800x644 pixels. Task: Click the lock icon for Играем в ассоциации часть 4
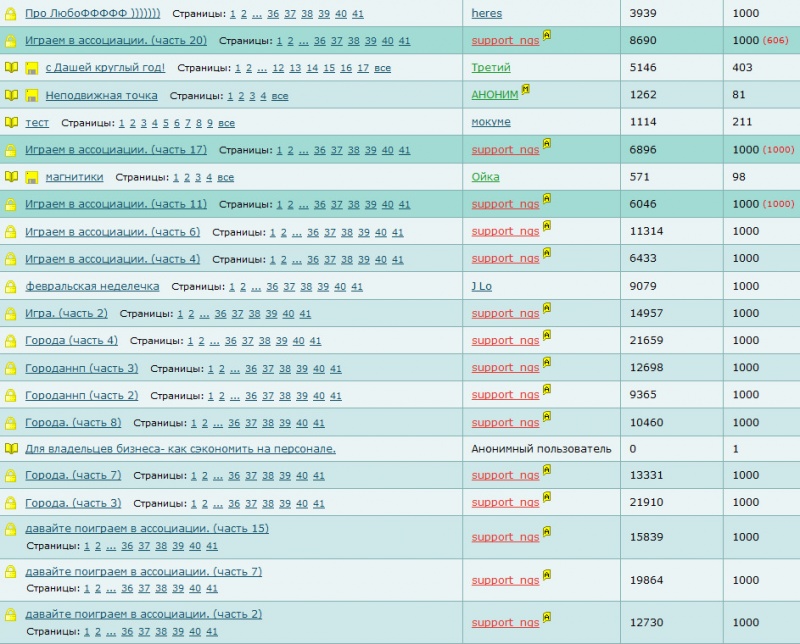(x=10, y=259)
